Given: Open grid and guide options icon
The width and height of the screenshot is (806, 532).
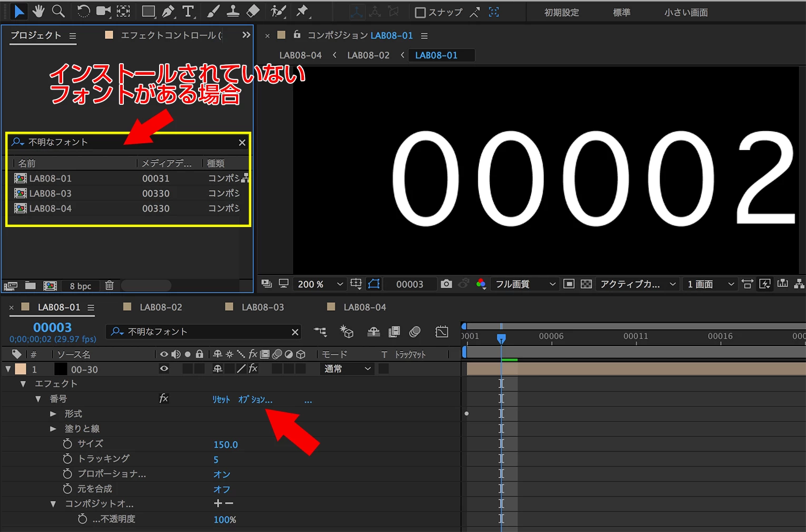Looking at the screenshot, I should point(356,284).
